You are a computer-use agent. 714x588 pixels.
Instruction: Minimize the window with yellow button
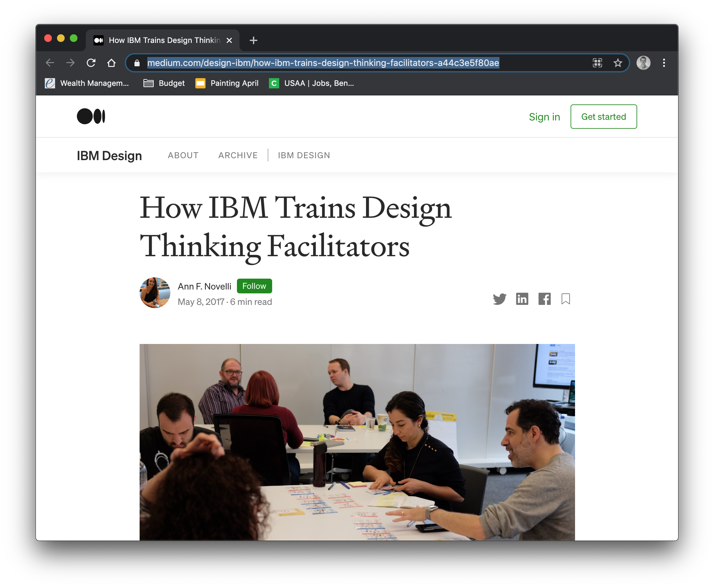(x=61, y=38)
